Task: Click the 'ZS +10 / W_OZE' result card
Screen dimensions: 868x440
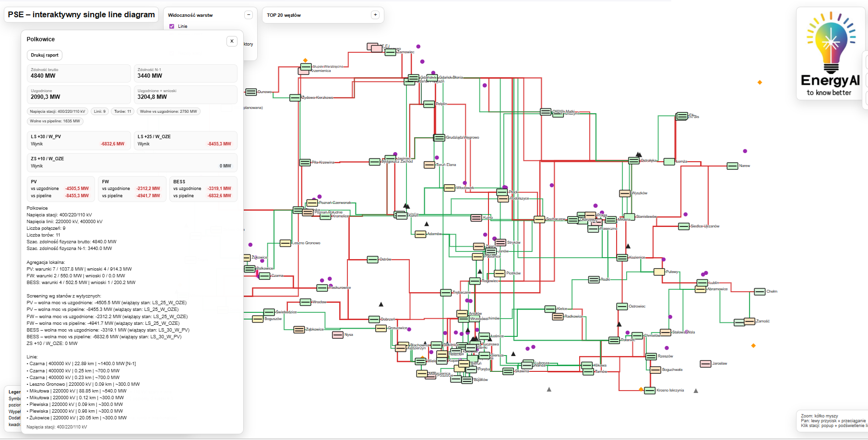Action: pyautogui.click(x=132, y=163)
